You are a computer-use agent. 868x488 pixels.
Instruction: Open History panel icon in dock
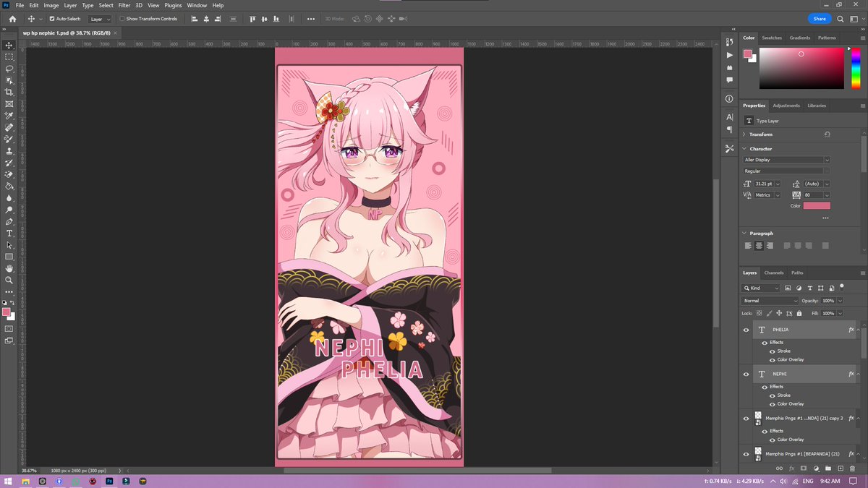pos(729,43)
